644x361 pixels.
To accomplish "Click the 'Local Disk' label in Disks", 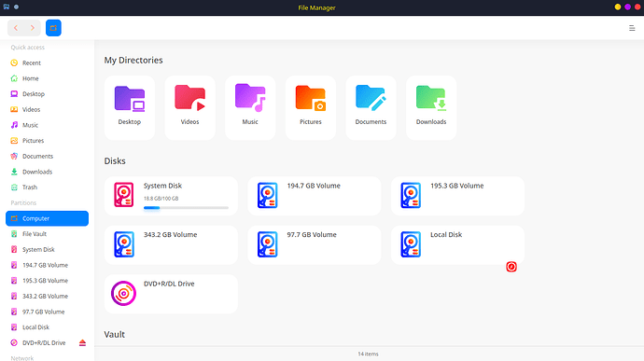I will pos(446,234).
